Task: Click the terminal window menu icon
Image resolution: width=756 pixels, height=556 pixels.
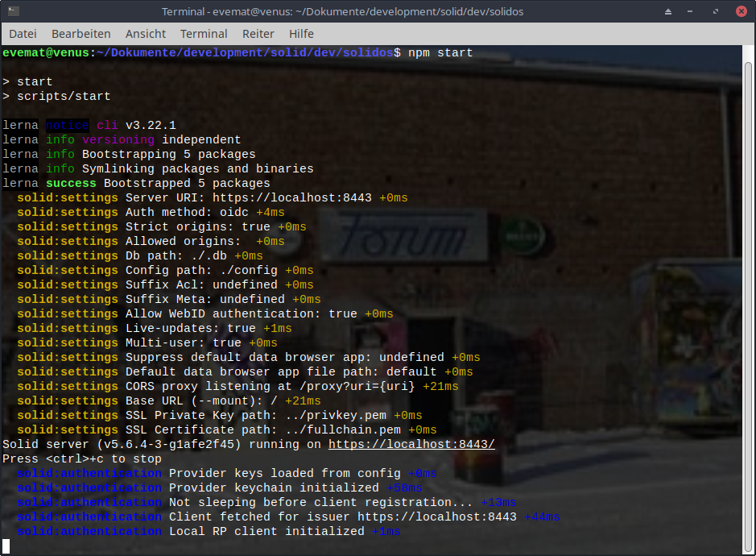Action: pos(14,11)
